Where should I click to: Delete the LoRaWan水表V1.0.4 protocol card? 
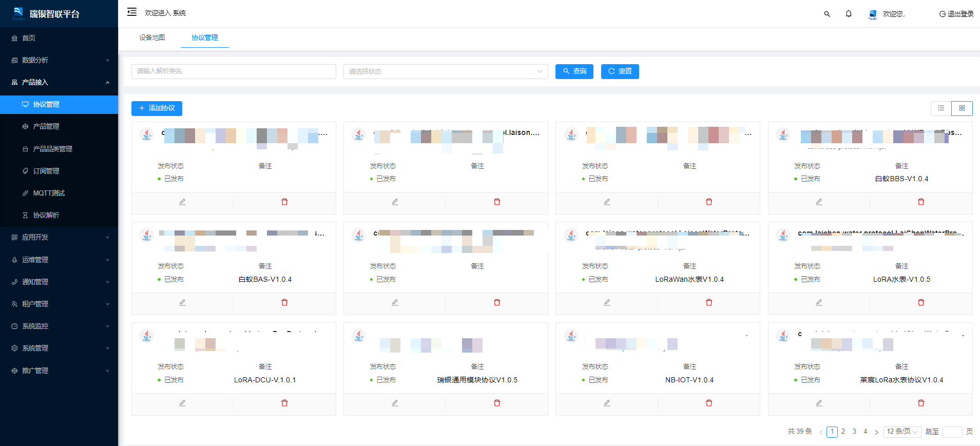(709, 303)
